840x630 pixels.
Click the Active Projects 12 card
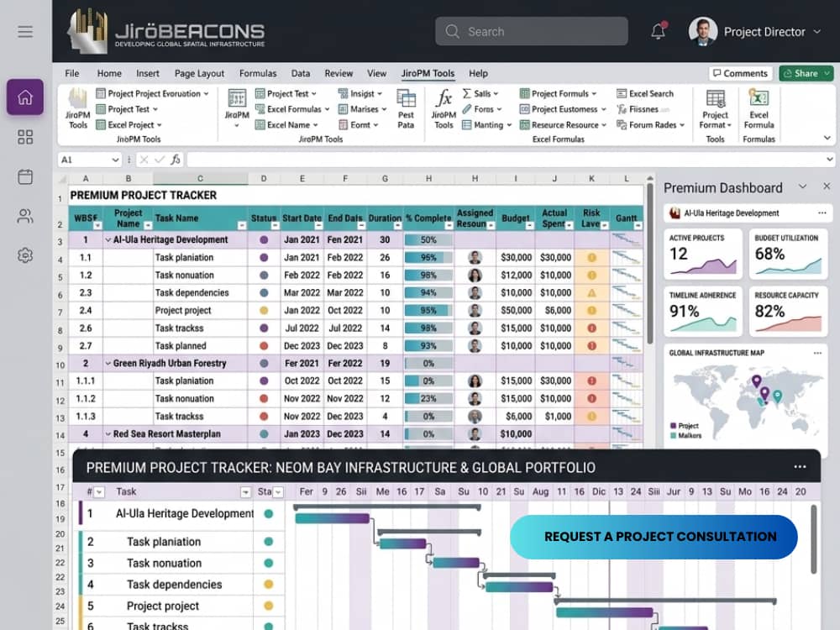tap(702, 254)
